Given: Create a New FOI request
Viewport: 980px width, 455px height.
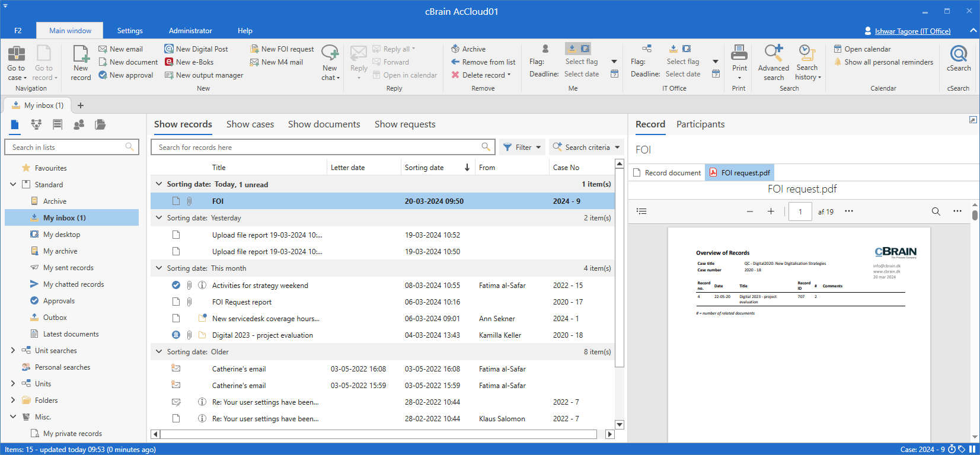Looking at the screenshot, I should pos(282,49).
